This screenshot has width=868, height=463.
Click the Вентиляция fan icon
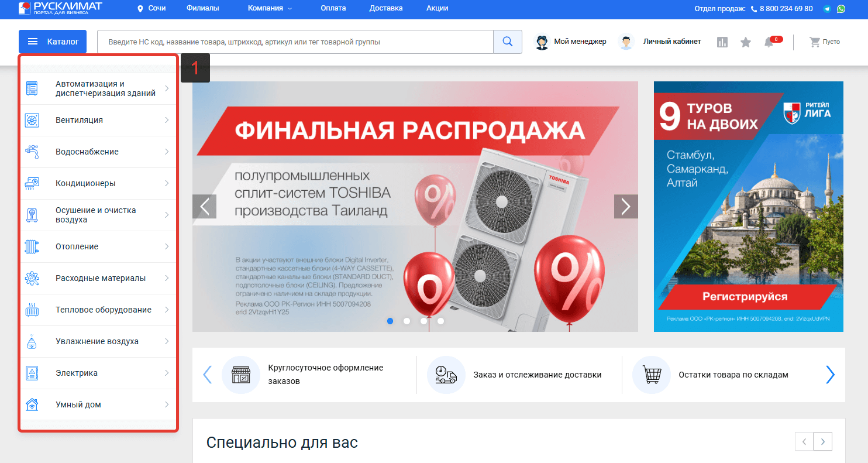32,120
